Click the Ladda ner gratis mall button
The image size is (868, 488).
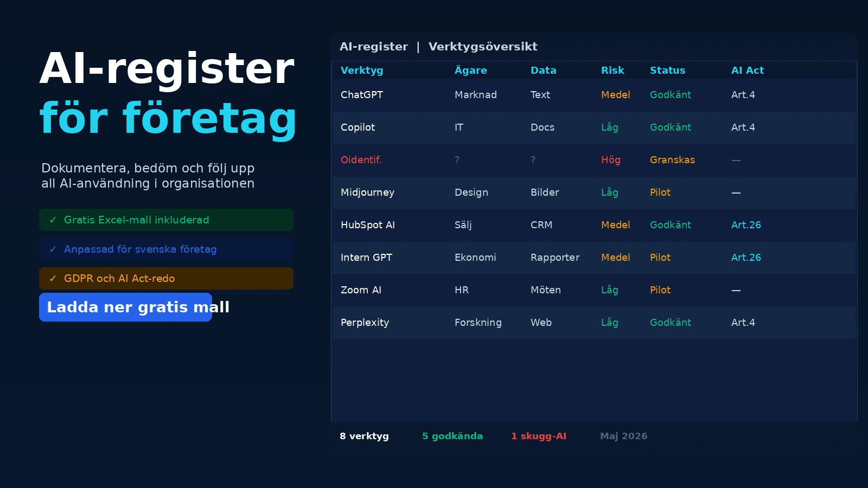[x=125, y=307]
